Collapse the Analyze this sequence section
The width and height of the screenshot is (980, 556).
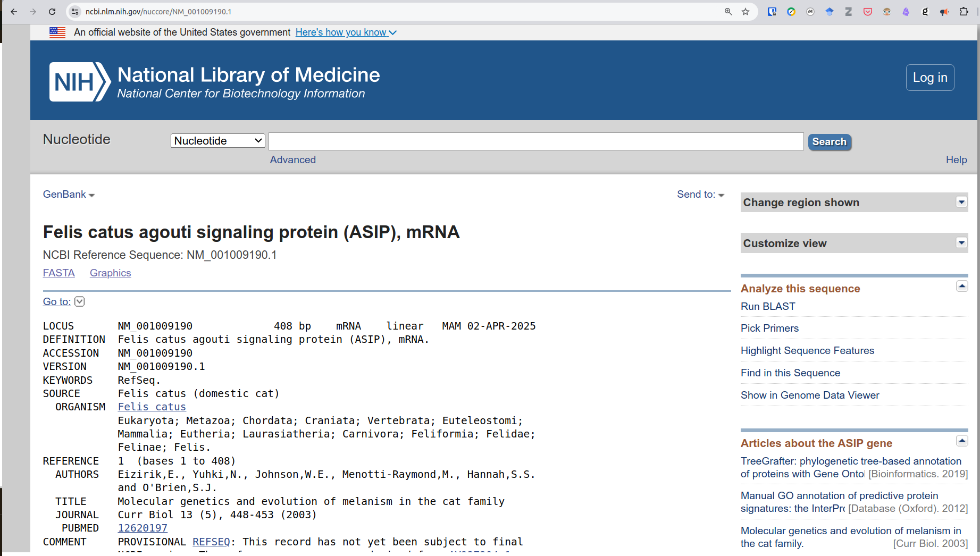point(961,286)
